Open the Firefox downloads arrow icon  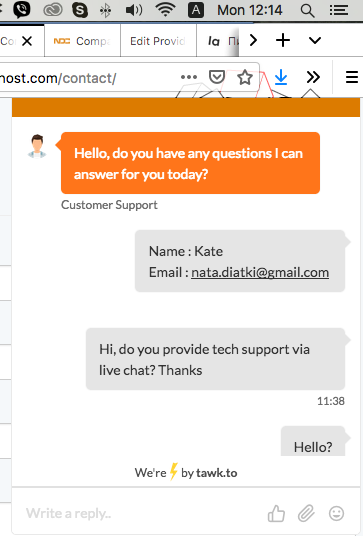click(281, 77)
